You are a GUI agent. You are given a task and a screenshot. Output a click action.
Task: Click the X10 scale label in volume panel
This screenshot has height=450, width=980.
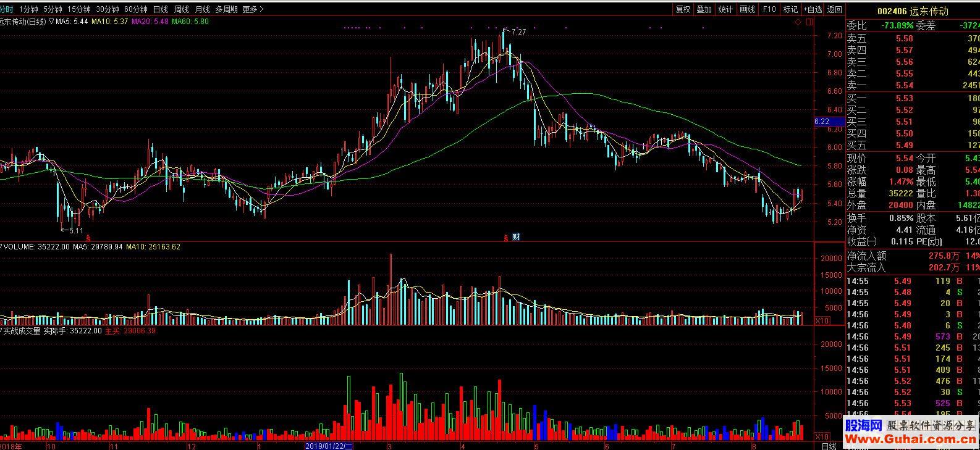pyautogui.click(x=822, y=321)
